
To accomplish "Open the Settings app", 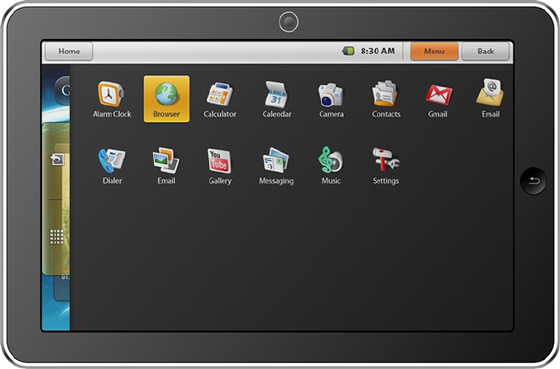I will point(386,166).
